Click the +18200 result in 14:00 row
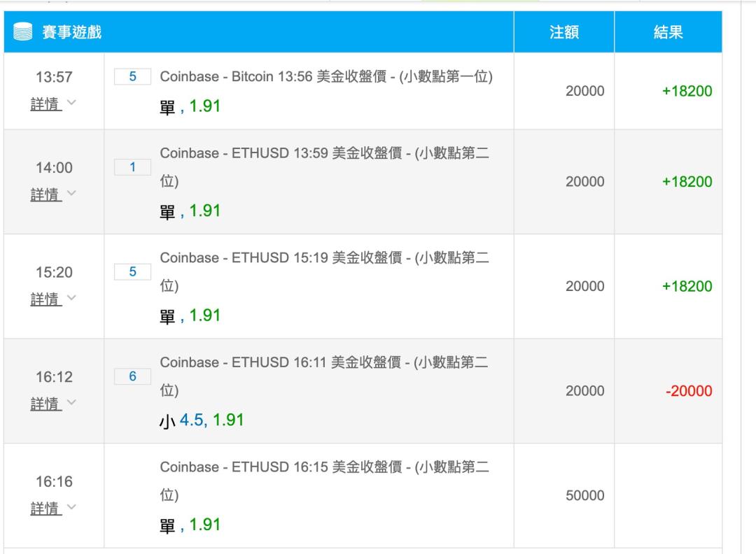The height and width of the screenshot is (554, 756). coord(687,182)
